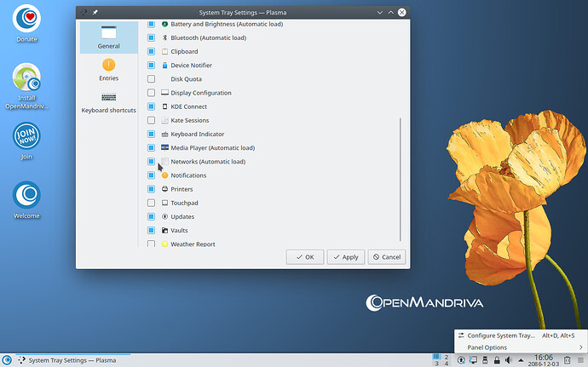
Task: Click the updates tray icon in the panel
Action: [x=461, y=360]
